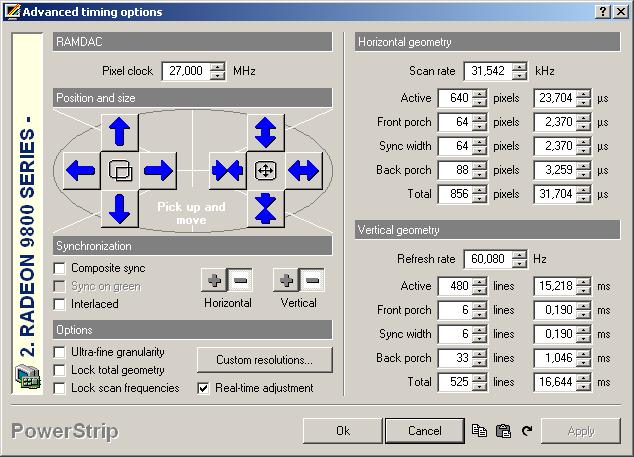
Task: Adjust vertical Active lines spinner
Action: click(x=480, y=286)
